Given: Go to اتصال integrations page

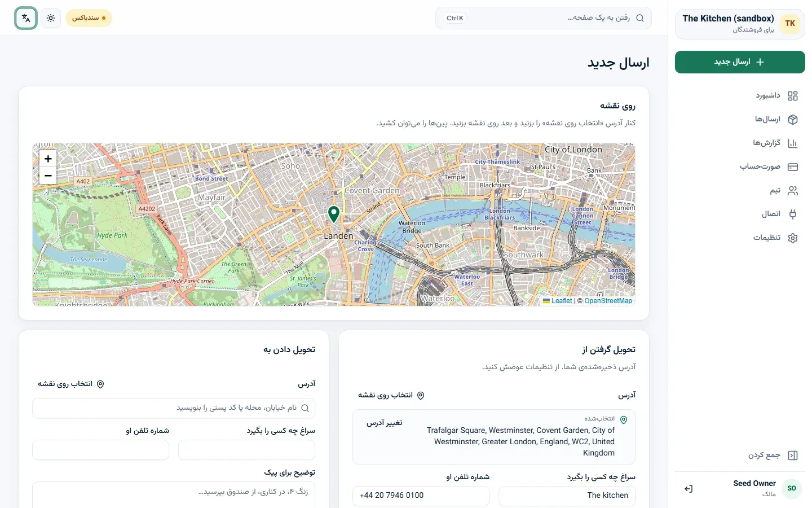Looking at the screenshot, I should 740,214.
